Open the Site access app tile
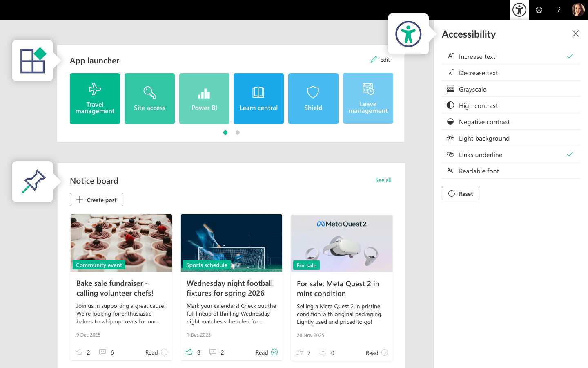This screenshot has width=588, height=368. pyautogui.click(x=149, y=99)
